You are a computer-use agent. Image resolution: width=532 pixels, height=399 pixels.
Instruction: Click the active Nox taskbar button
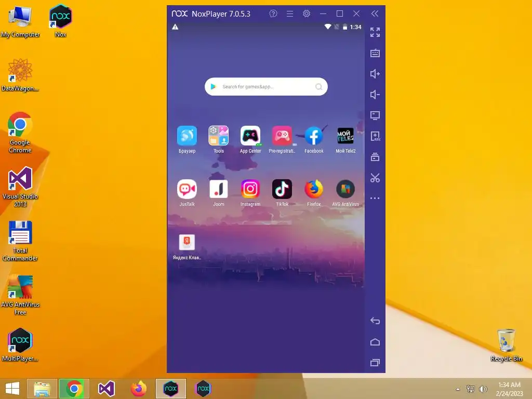point(170,389)
